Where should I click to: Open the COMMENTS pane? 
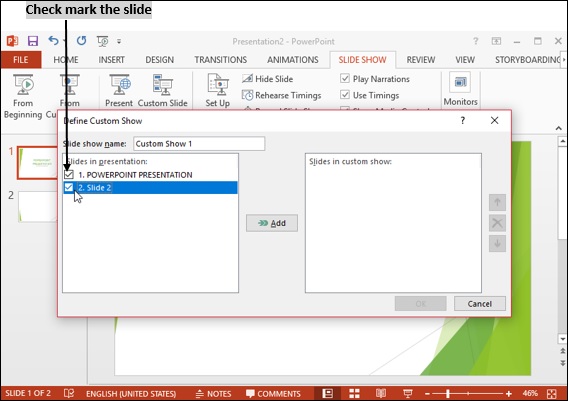273,394
